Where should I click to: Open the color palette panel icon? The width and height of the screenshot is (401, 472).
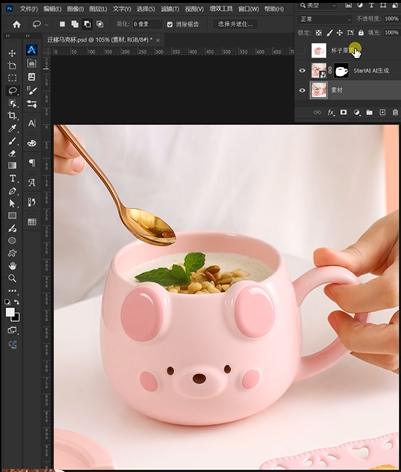pyautogui.click(x=32, y=143)
